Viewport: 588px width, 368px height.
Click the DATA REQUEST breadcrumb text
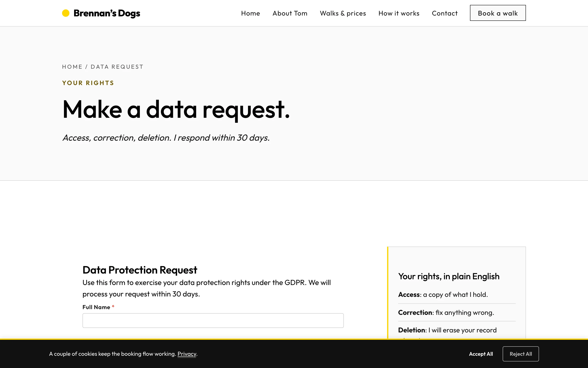point(117,67)
